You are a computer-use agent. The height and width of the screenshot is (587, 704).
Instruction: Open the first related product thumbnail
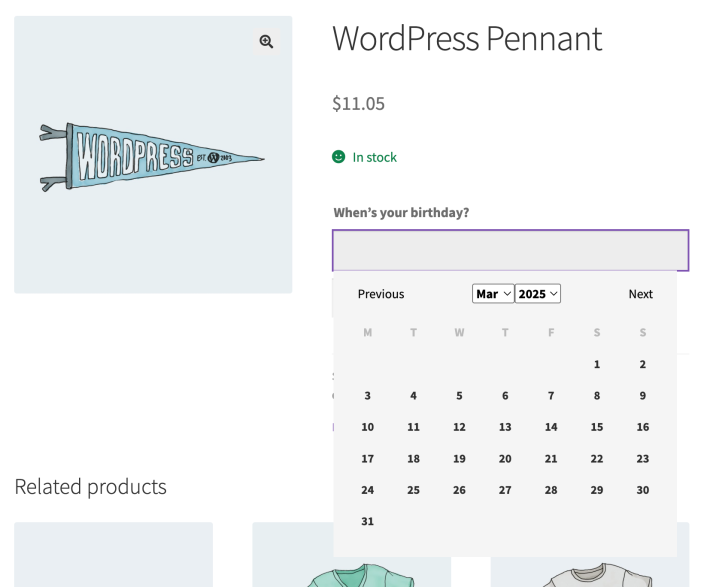pos(113,554)
